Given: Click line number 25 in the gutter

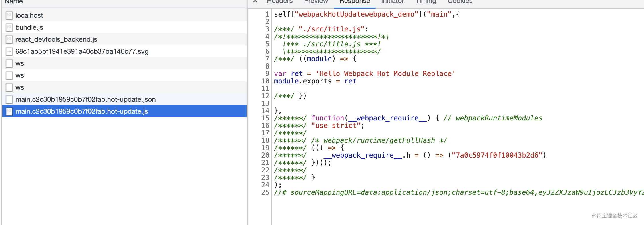Looking at the screenshot, I should click(x=265, y=192).
